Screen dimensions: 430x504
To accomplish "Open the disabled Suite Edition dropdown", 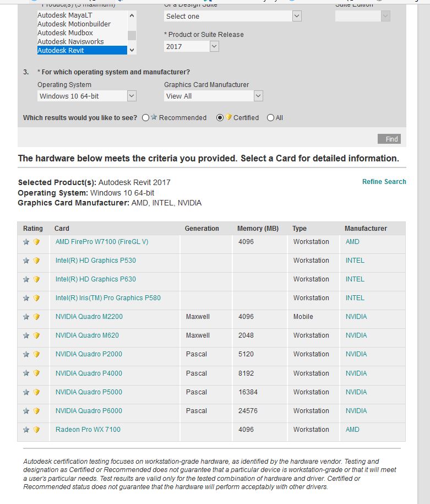I will 362,16.
